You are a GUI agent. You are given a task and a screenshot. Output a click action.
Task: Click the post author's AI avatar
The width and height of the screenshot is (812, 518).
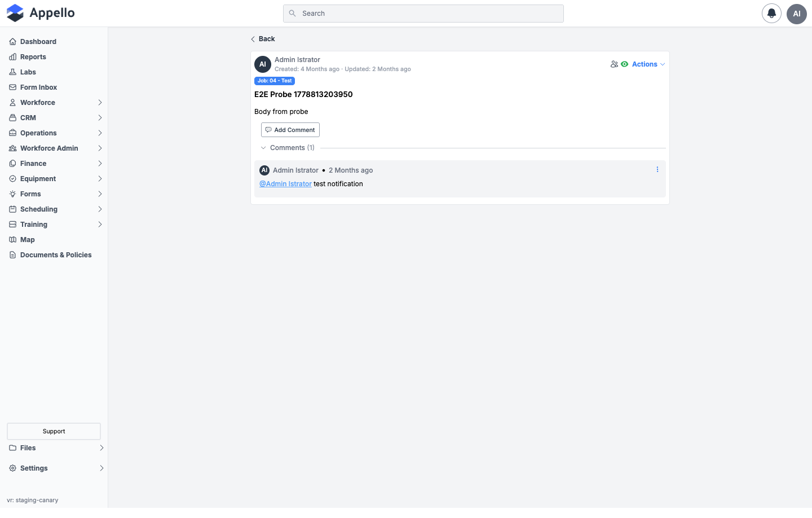click(263, 64)
